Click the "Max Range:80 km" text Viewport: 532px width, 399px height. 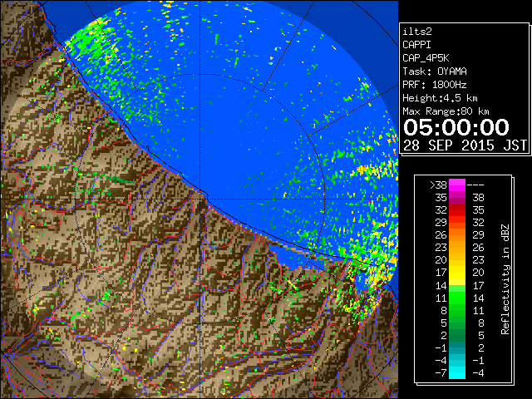click(x=446, y=111)
